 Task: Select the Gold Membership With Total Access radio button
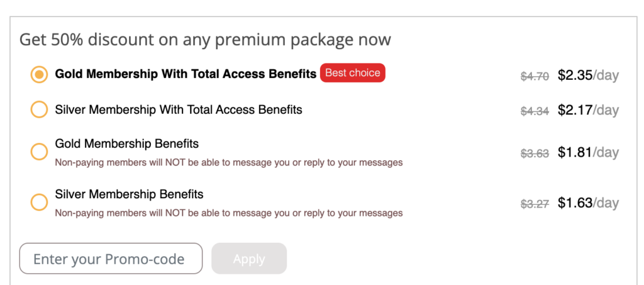click(x=39, y=75)
